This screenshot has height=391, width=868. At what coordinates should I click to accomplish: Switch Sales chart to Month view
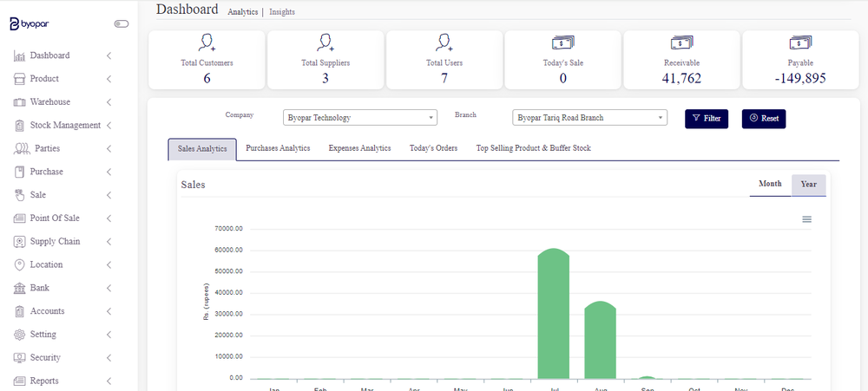click(770, 184)
